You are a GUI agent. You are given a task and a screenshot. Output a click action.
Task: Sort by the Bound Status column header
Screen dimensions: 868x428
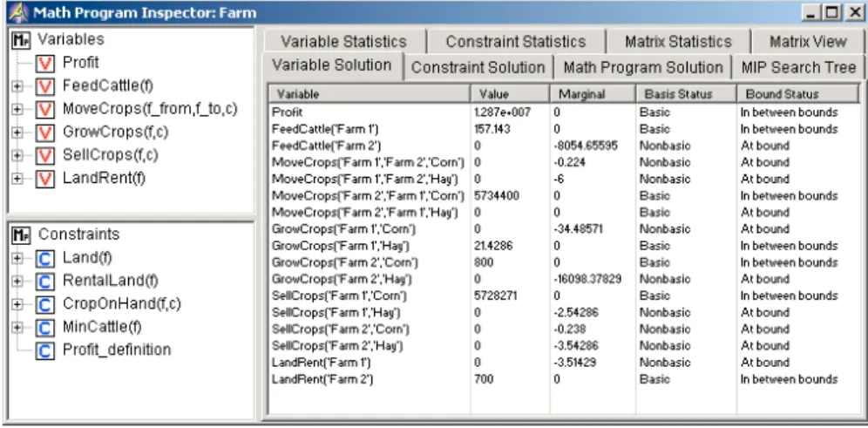[797, 94]
